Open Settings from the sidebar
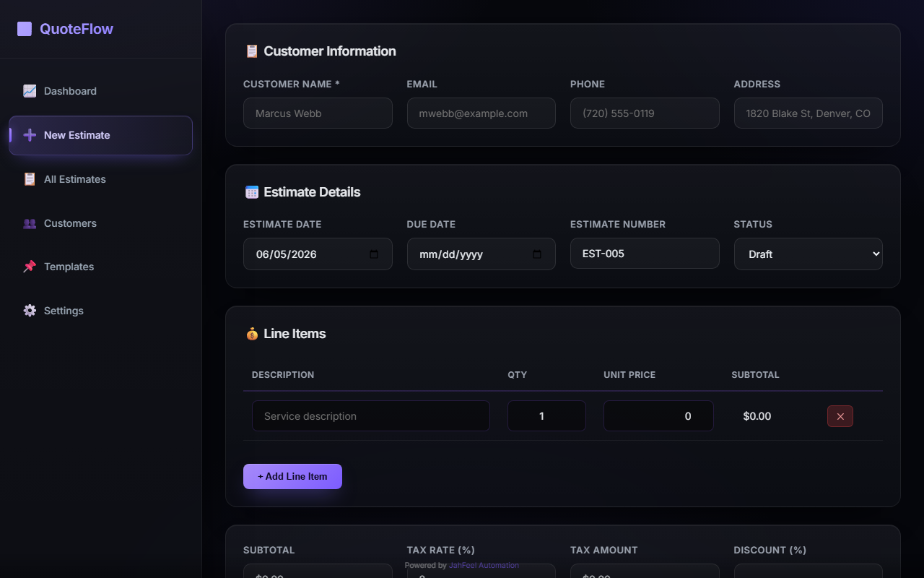This screenshot has width=924, height=578. [101, 311]
